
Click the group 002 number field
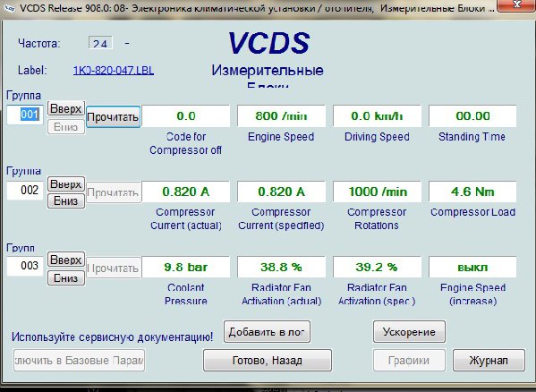coord(25,190)
